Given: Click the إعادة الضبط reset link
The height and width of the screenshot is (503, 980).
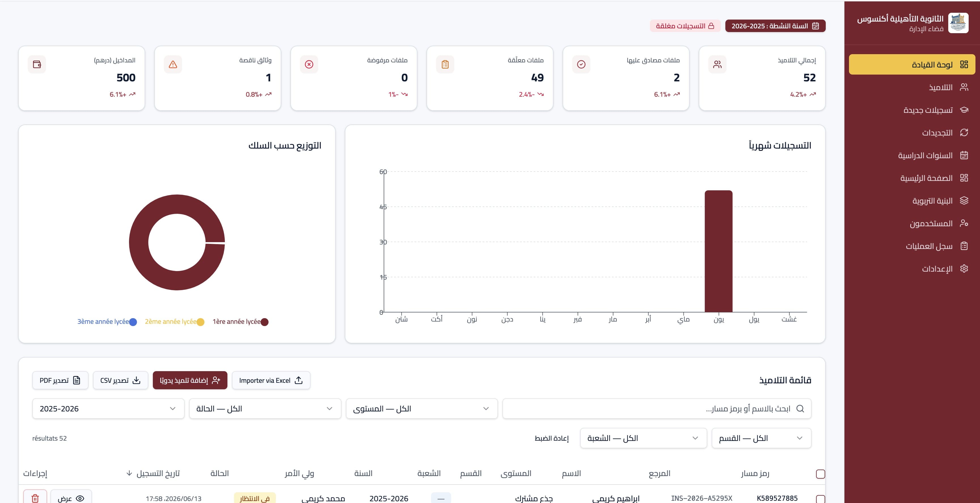Looking at the screenshot, I should [x=552, y=438].
